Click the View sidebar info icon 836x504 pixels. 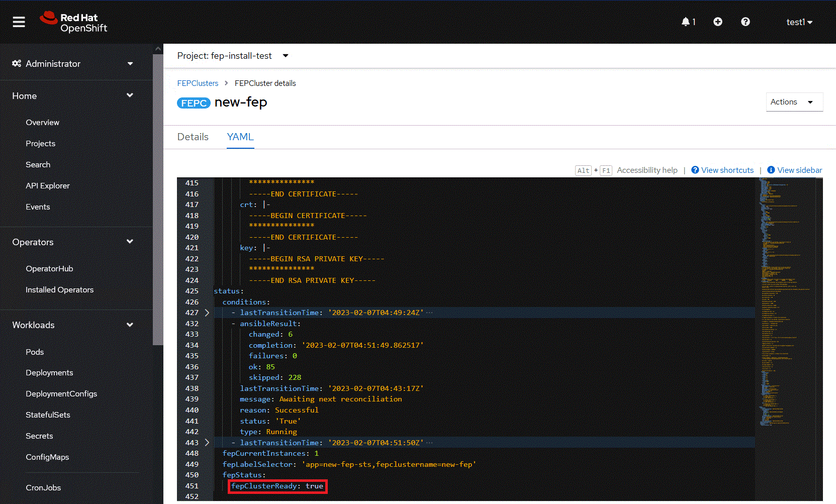tap(771, 170)
